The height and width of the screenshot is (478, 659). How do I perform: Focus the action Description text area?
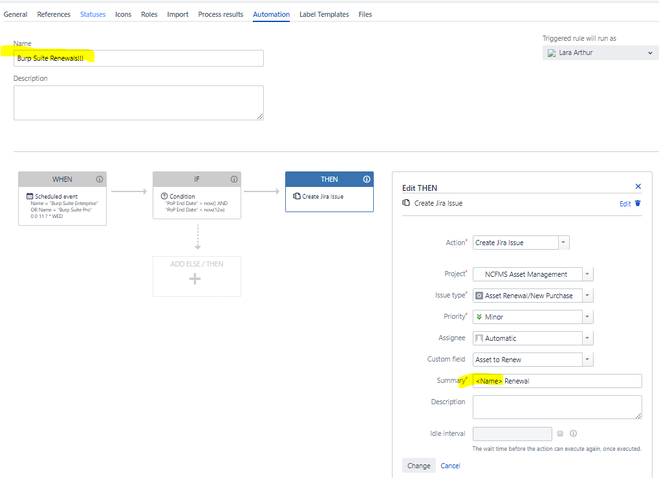[x=557, y=407]
